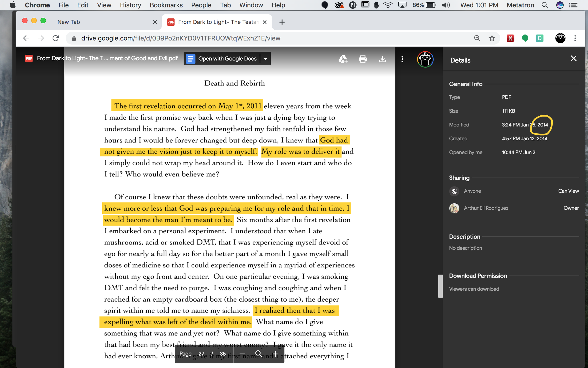588x368 pixels.
Task: Reload the current page
Action: (x=56, y=38)
